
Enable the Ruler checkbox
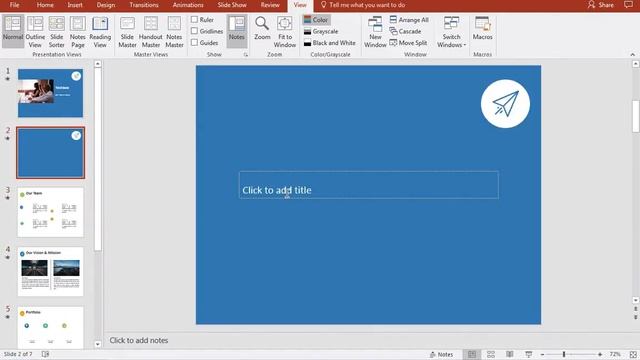tap(194, 20)
